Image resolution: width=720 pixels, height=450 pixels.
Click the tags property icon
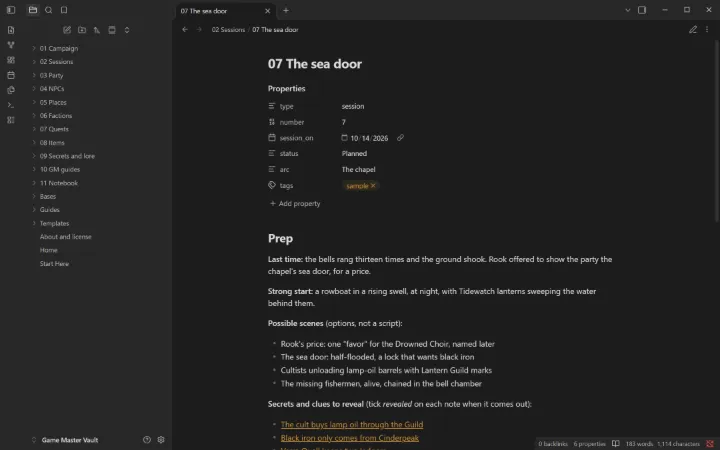click(x=272, y=185)
